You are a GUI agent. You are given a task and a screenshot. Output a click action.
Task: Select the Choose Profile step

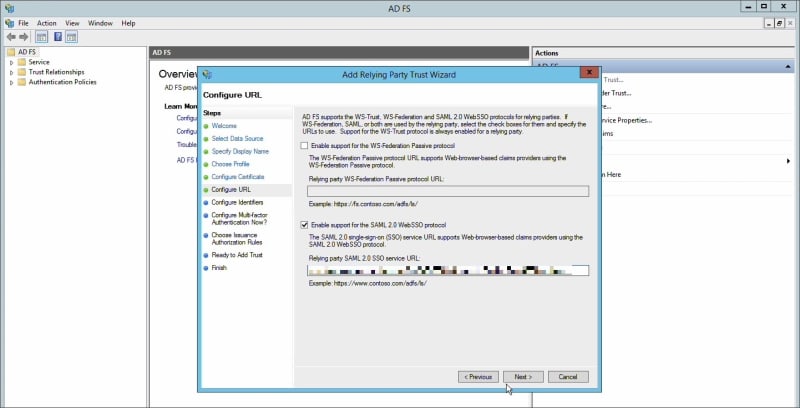pos(231,164)
